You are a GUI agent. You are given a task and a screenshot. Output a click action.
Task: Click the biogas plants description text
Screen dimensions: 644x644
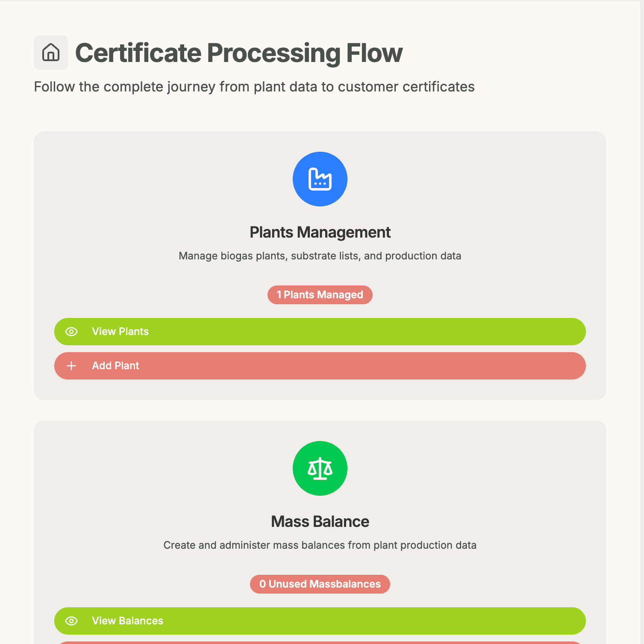[320, 256]
